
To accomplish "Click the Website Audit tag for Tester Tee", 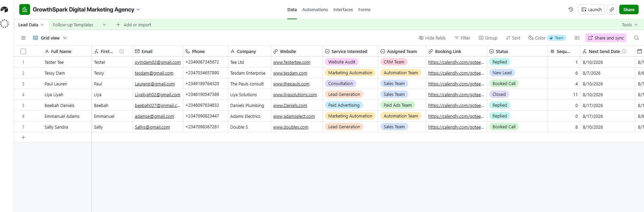I will (341, 62).
